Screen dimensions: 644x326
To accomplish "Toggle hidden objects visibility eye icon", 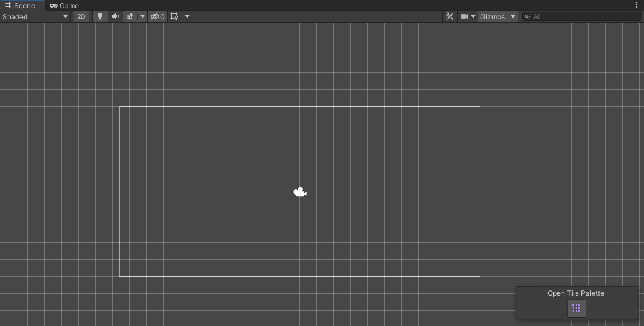I will (157, 16).
